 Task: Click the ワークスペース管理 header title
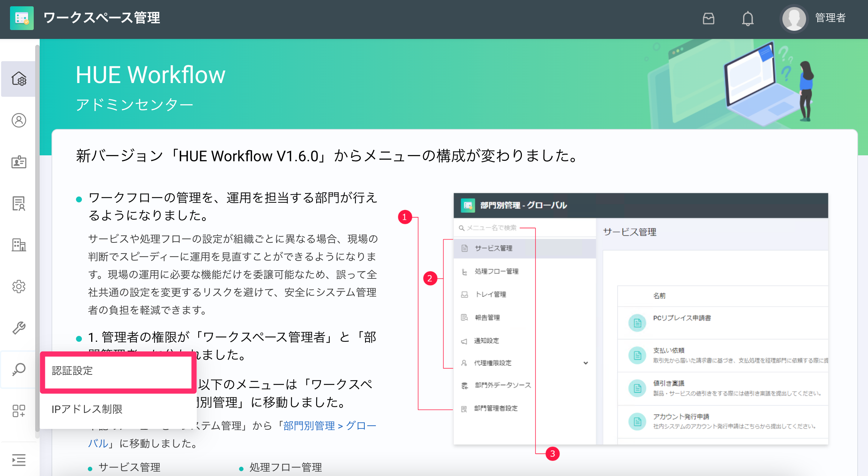click(x=102, y=18)
